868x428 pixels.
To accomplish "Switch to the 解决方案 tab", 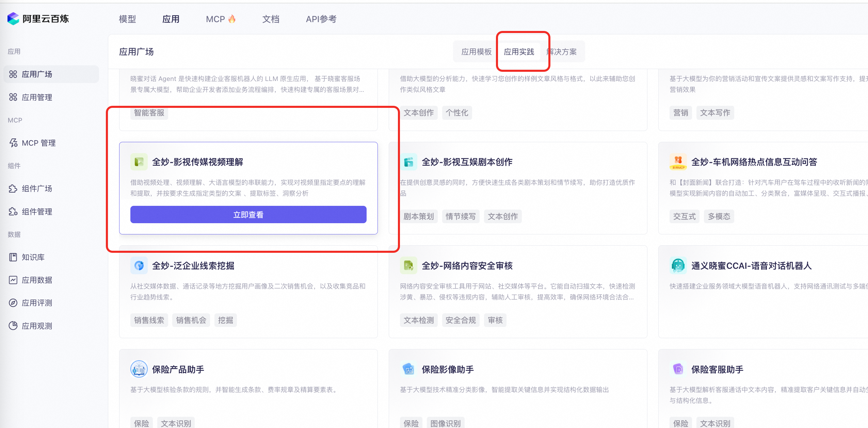I will (x=562, y=52).
